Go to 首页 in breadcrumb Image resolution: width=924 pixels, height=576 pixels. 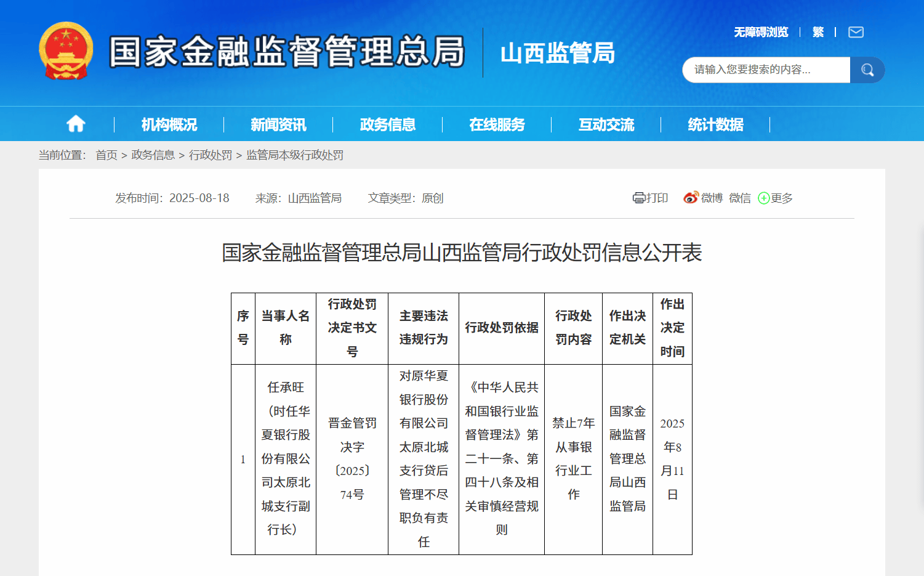[106, 155]
